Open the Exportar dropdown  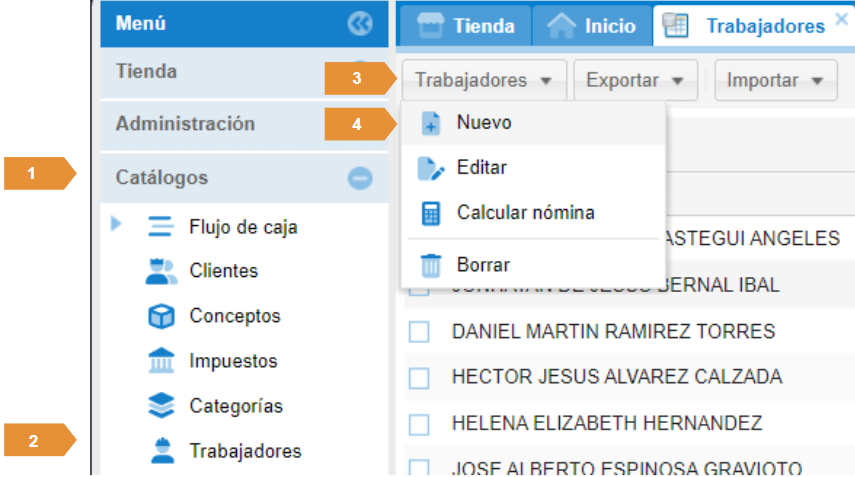(635, 80)
